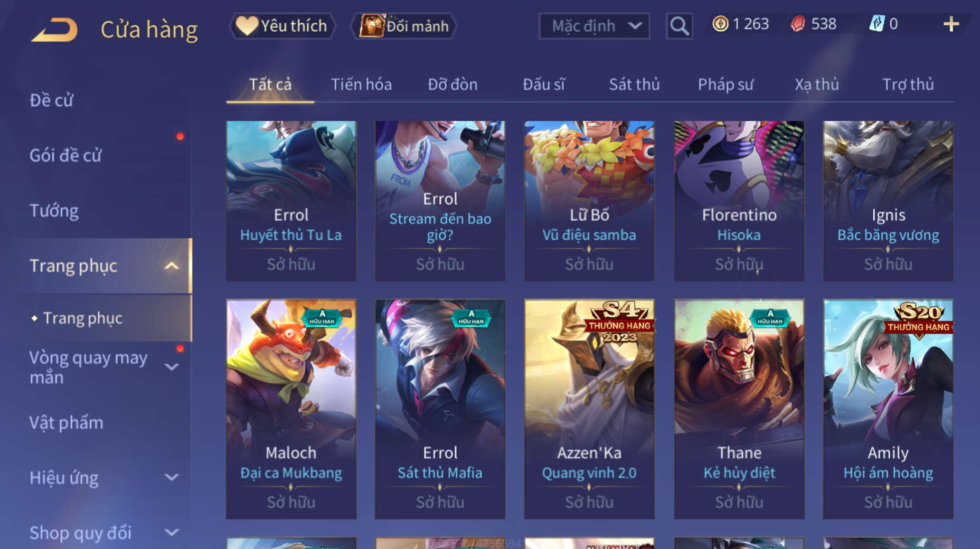
Task: Select the Amily Hội ám hoàng card
Action: click(888, 409)
